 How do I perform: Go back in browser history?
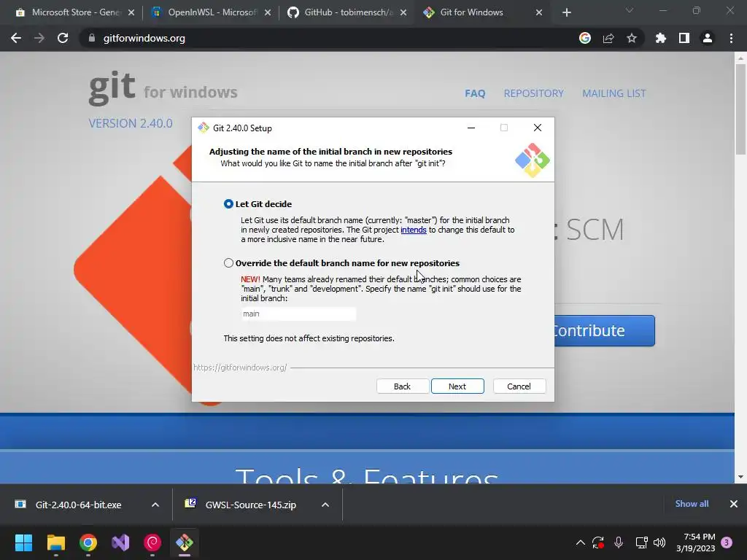pyautogui.click(x=16, y=38)
